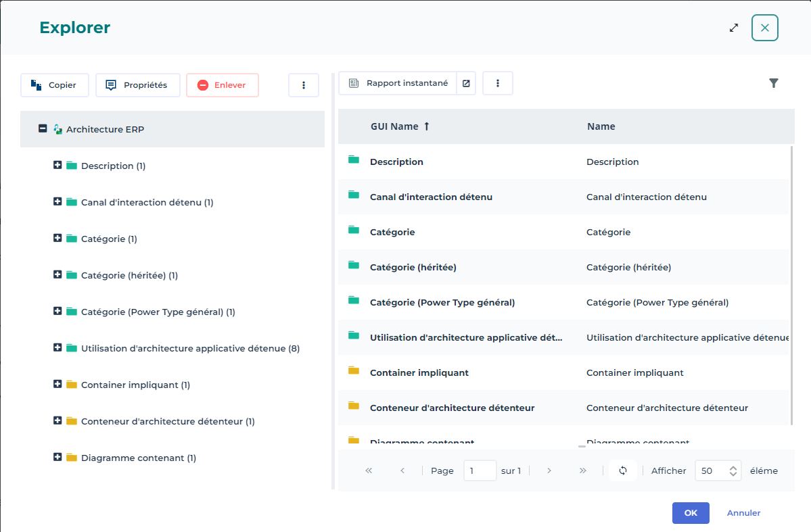
Task: Expand the Description (1) tree folder
Action: 57,165
